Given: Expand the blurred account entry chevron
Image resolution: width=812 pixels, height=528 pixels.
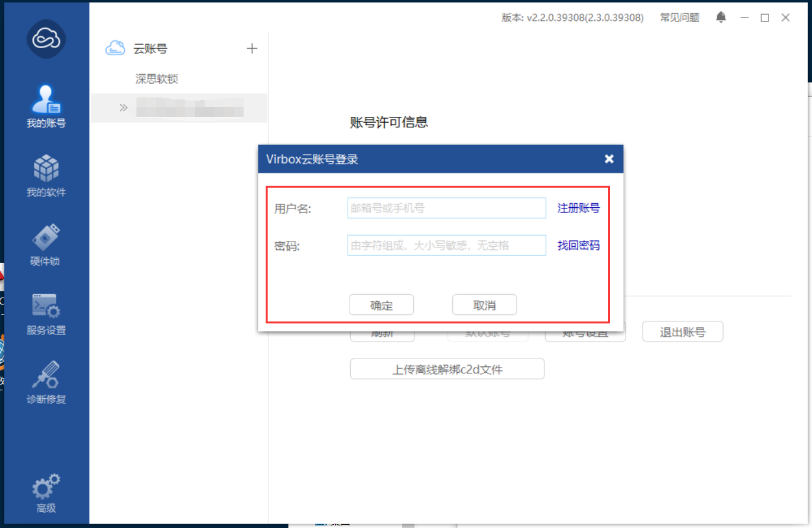Looking at the screenshot, I should point(123,108).
